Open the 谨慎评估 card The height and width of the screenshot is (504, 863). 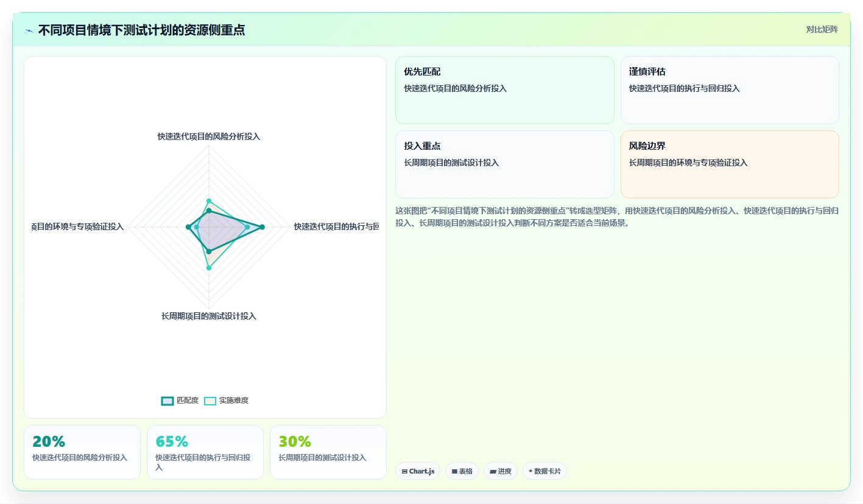coord(730,90)
